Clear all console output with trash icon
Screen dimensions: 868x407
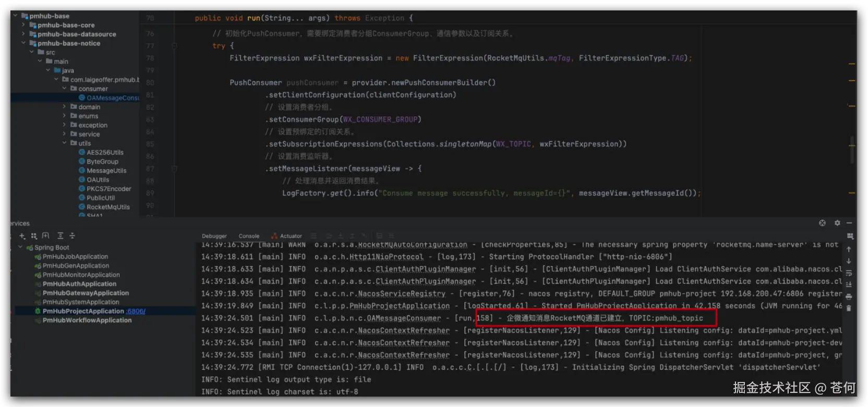[x=849, y=308]
